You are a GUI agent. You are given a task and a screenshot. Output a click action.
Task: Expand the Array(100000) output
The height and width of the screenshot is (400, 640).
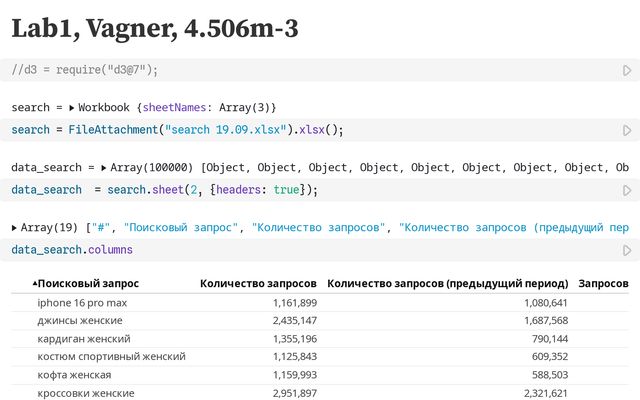(102, 167)
